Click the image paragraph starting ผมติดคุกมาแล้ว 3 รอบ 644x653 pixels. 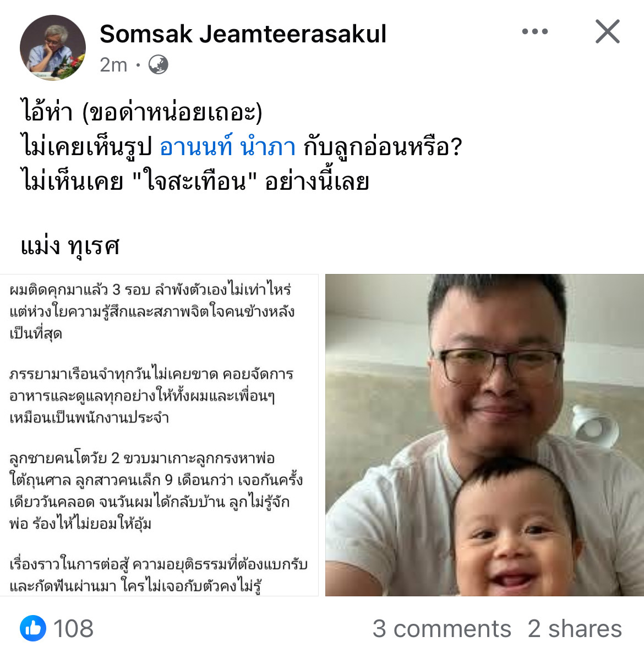click(x=152, y=311)
